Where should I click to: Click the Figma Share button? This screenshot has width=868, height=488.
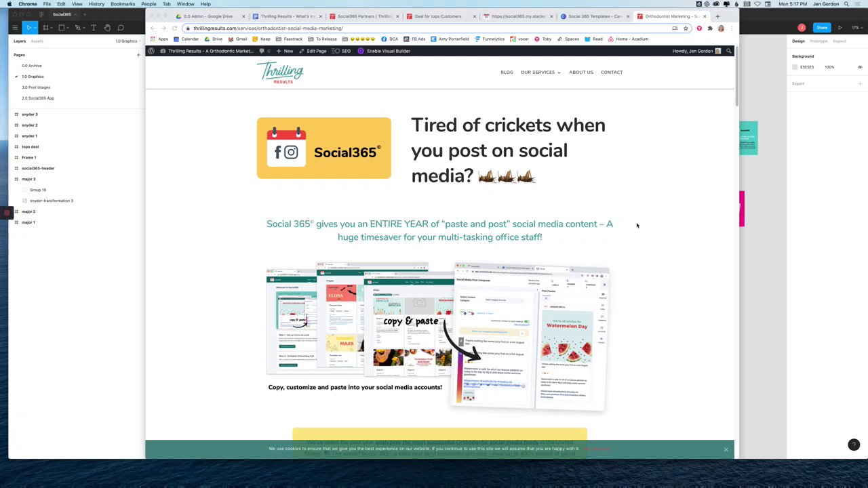(x=822, y=28)
